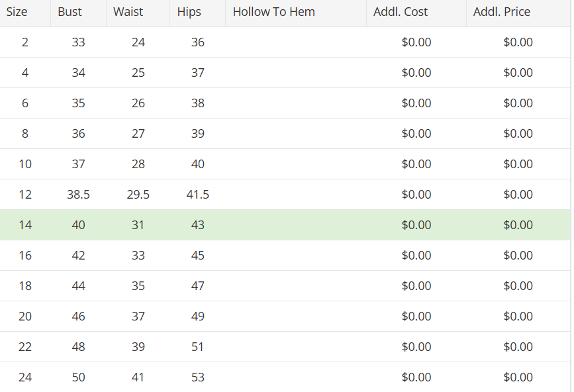Click hips value 41.5 cell

tap(197, 195)
